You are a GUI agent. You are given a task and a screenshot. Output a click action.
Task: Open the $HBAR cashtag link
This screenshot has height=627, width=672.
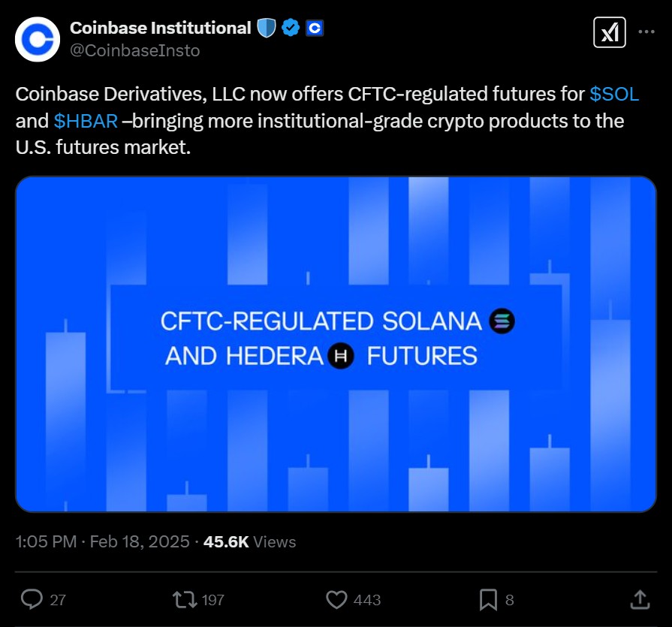86,121
